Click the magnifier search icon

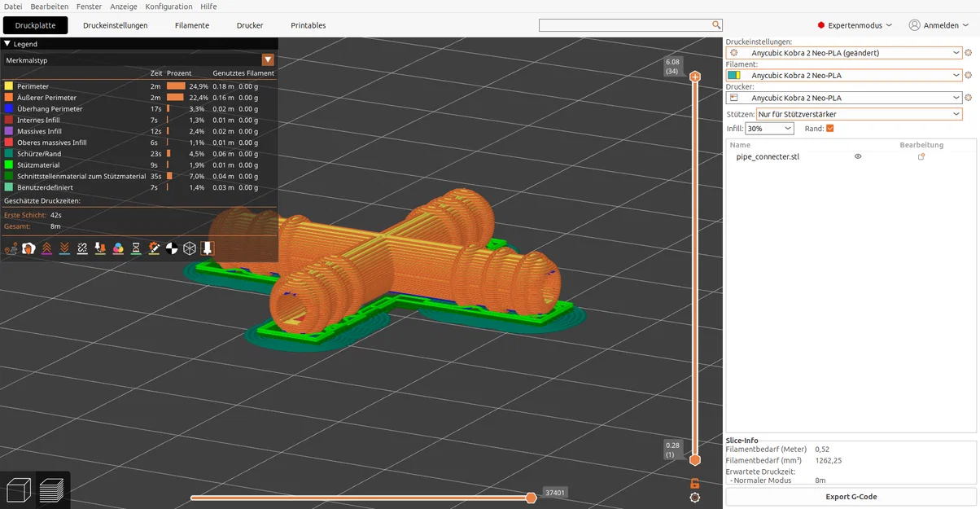pos(716,25)
